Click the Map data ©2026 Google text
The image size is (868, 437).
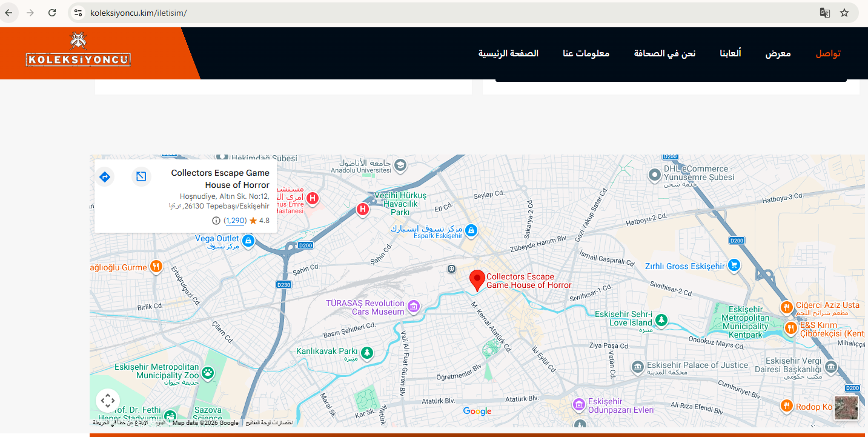point(205,423)
